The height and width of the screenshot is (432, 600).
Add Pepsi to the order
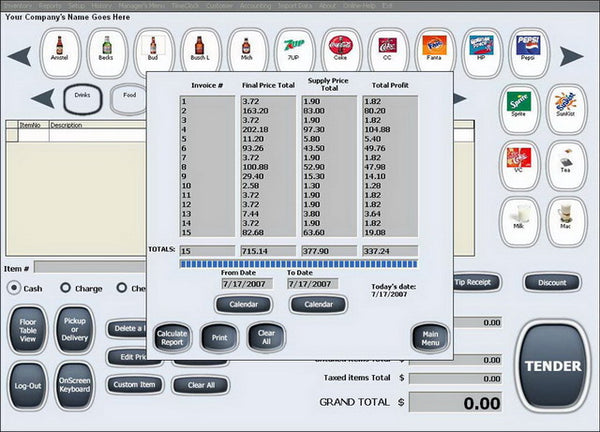click(529, 48)
